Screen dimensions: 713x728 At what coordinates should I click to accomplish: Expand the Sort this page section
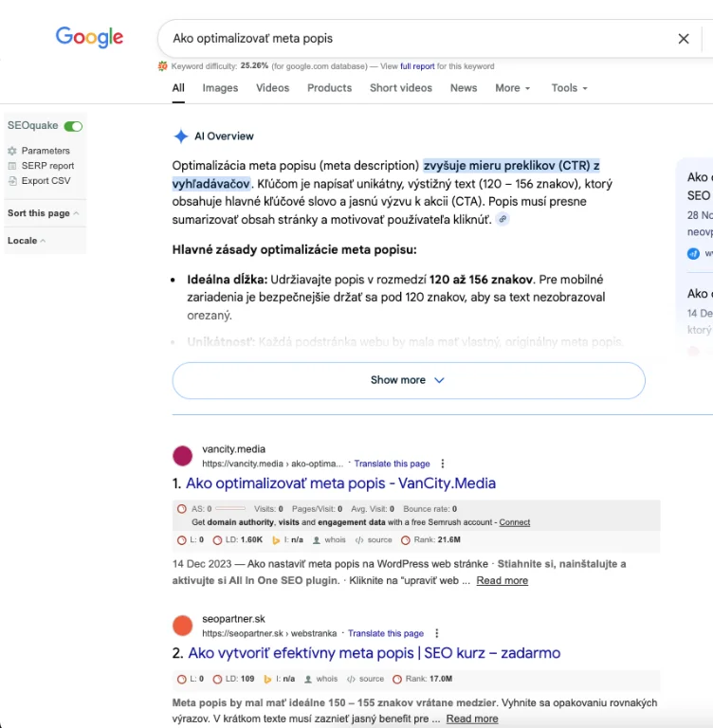pos(44,213)
